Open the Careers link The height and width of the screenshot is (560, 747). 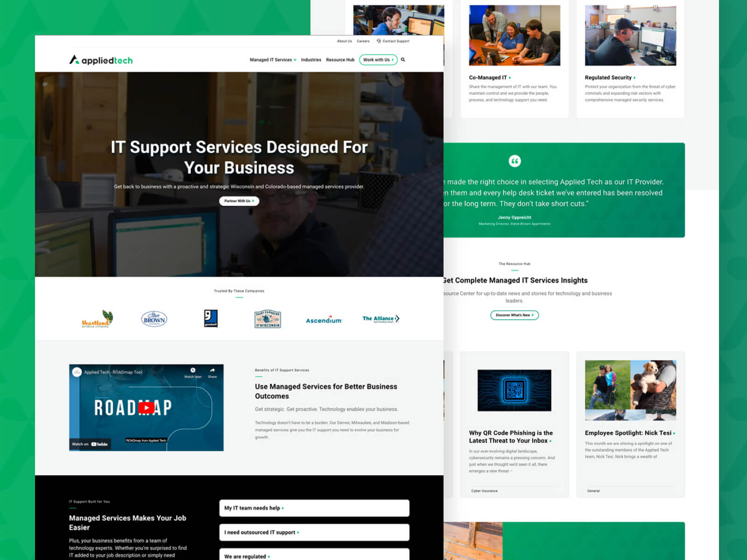(363, 41)
